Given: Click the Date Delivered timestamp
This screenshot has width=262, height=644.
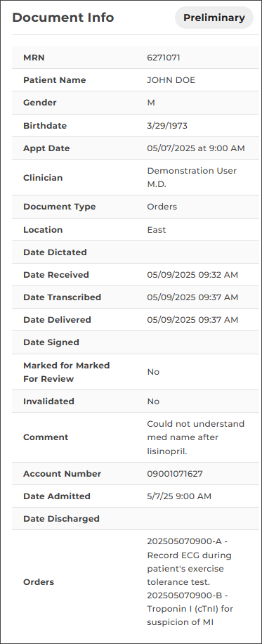Looking at the screenshot, I should click(192, 319).
